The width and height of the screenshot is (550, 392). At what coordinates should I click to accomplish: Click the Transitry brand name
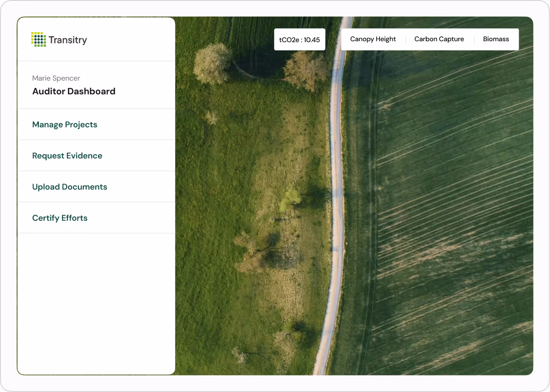click(x=67, y=40)
